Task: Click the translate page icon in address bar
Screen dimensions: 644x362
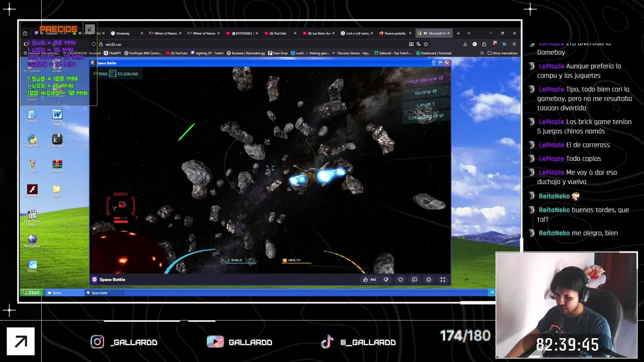Action: pos(418,44)
